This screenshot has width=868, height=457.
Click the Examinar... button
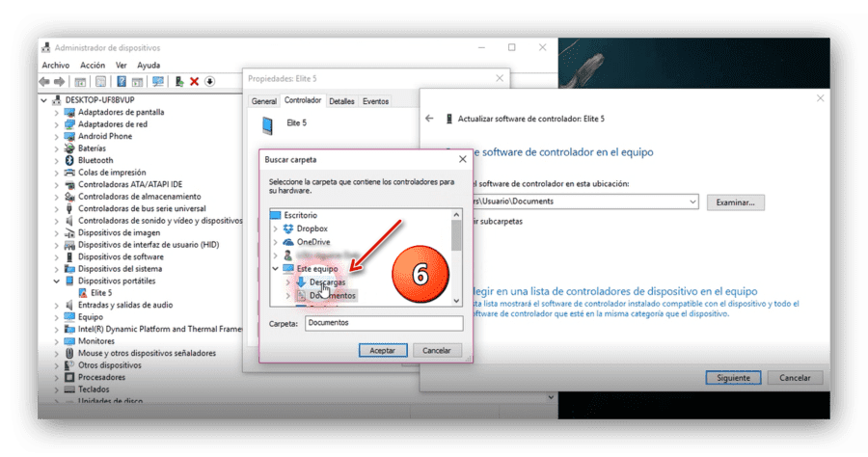click(735, 202)
